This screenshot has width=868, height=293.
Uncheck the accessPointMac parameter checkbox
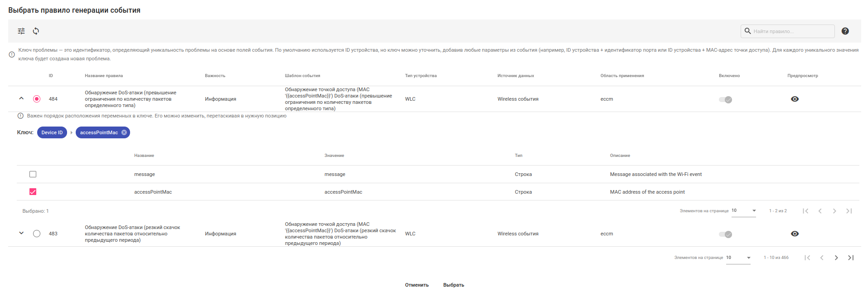click(33, 192)
